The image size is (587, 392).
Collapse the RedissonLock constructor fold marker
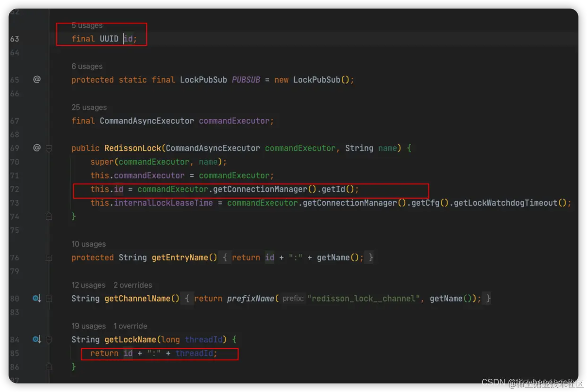point(49,148)
